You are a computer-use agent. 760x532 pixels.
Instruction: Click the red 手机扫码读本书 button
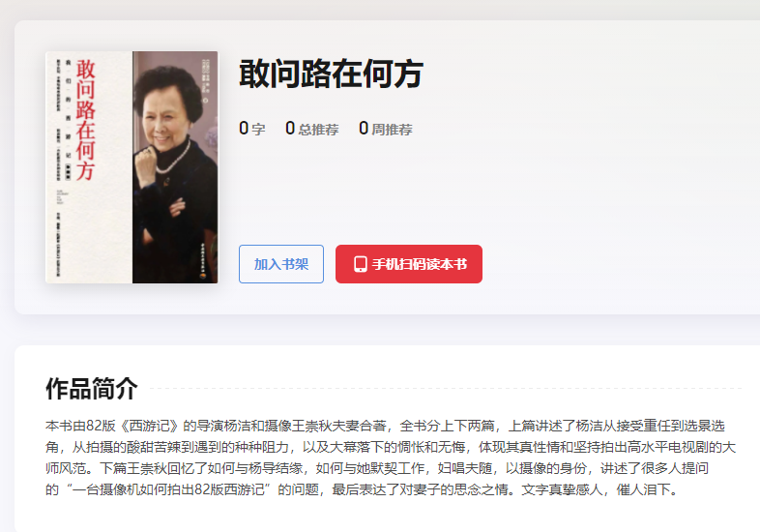(409, 264)
